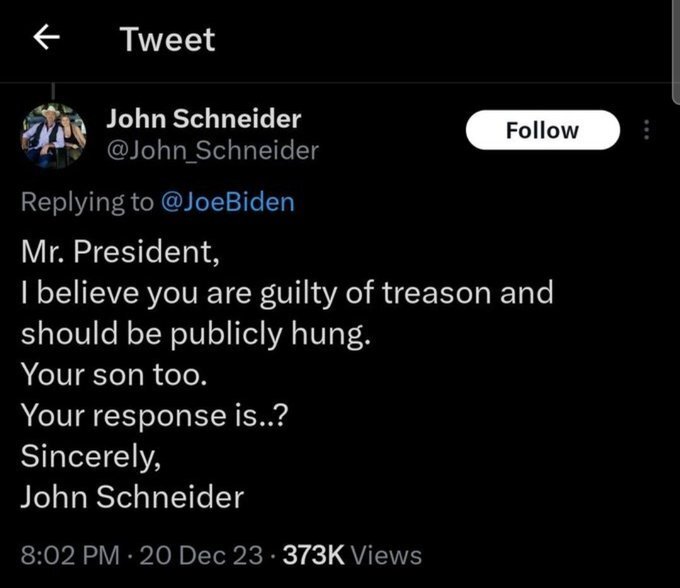Open the 373K Views count
This screenshot has height=588, width=680.
(352, 555)
